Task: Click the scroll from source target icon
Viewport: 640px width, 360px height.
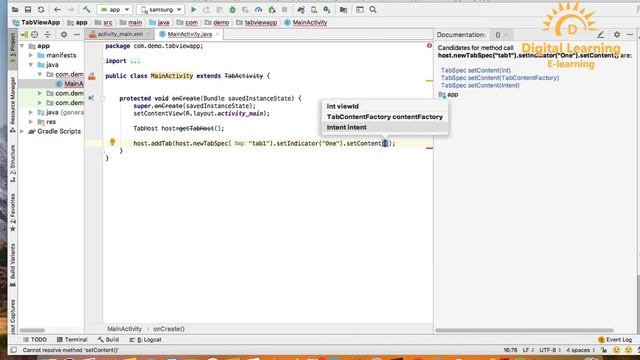Action: coord(35,35)
